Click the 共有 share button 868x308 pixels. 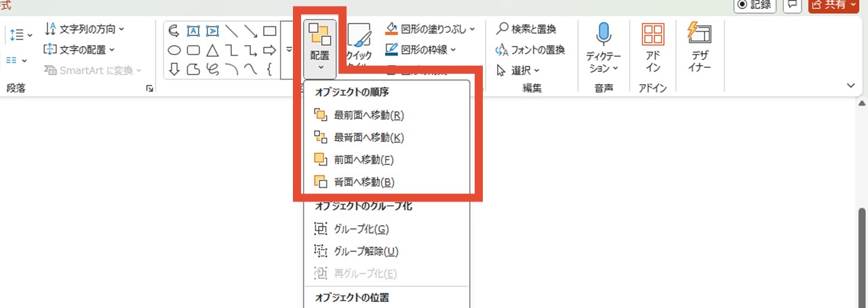point(833,4)
